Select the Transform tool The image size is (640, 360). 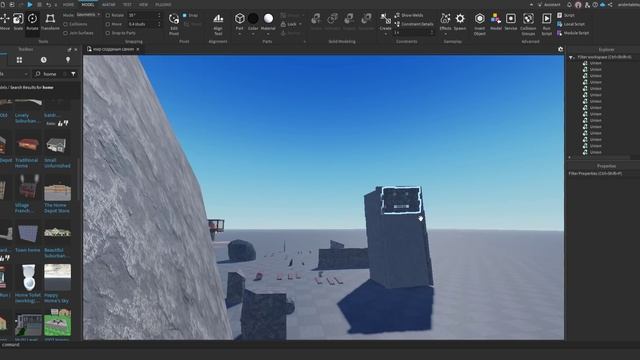click(x=50, y=21)
